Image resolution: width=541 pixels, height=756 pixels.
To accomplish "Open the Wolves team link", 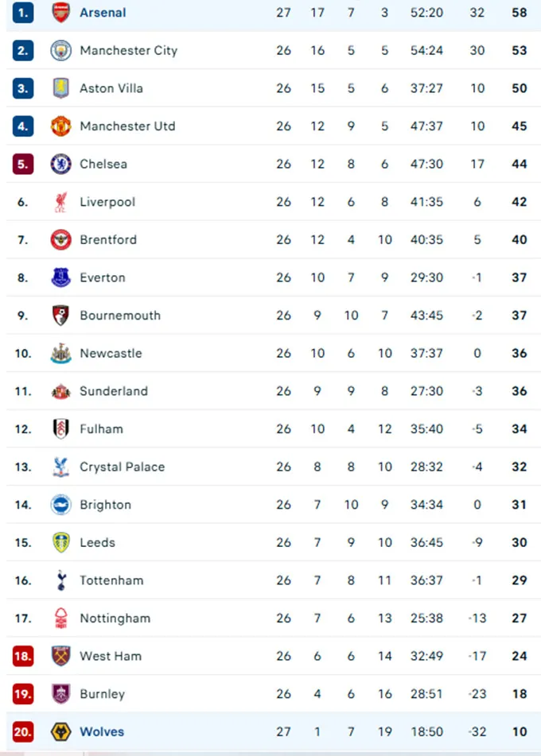I will 102,731.
